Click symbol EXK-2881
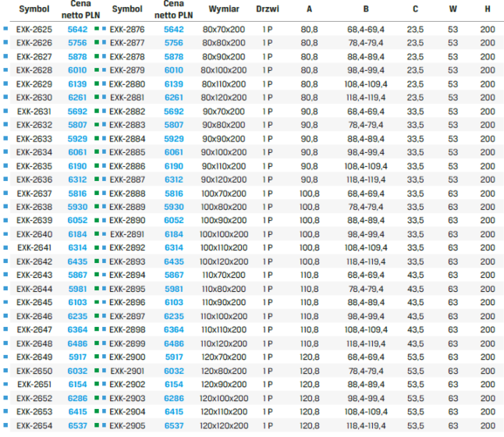The height and width of the screenshot is (437, 504). [x=127, y=98]
